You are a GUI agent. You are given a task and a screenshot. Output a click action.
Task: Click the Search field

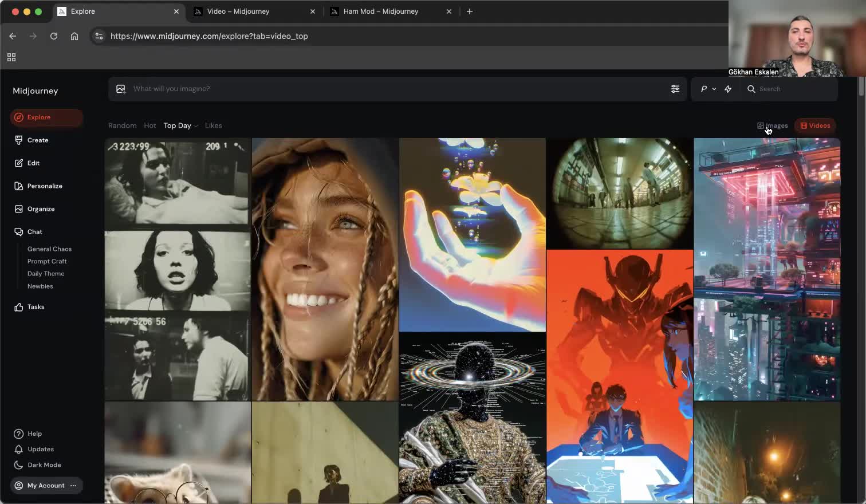[x=790, y=89]
